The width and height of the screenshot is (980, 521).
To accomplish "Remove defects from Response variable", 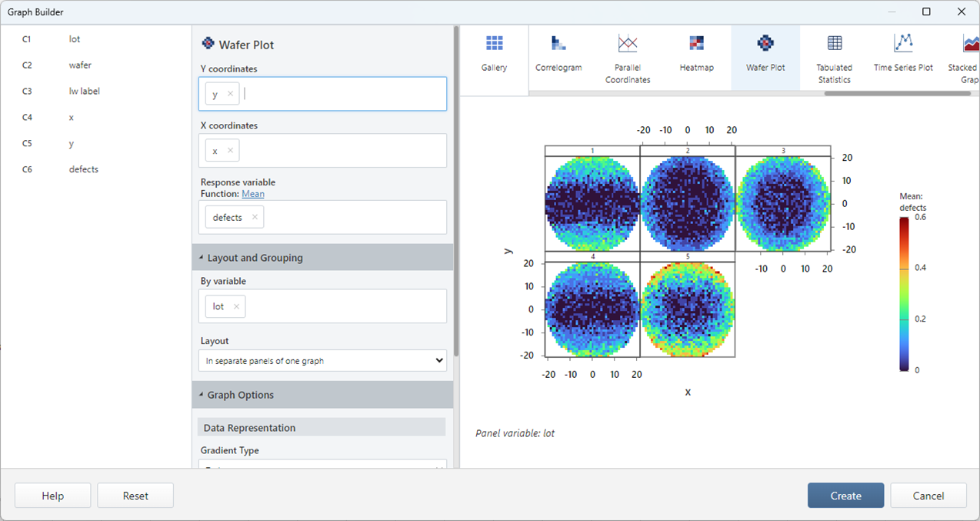I will click(x=255, y=218).
